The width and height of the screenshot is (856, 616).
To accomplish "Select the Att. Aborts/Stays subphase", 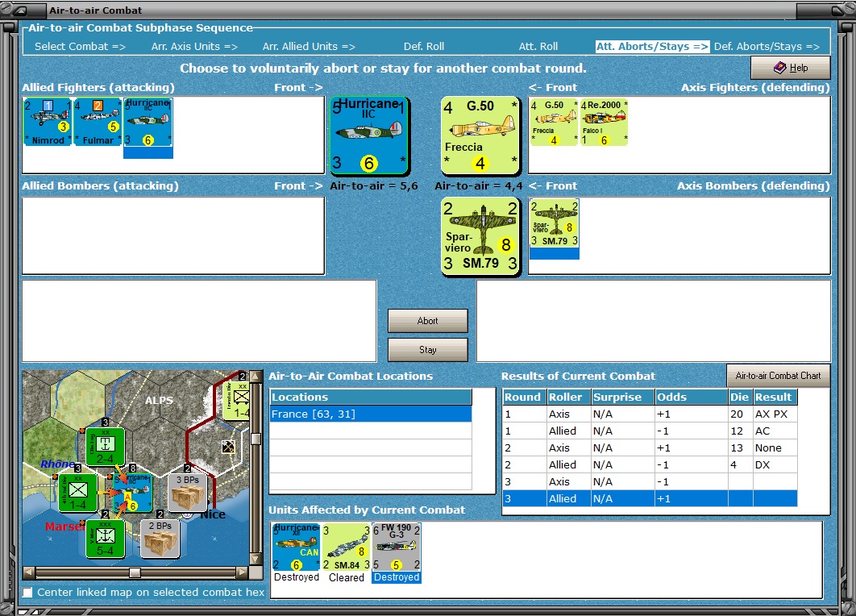I will (x=652, y=47).
